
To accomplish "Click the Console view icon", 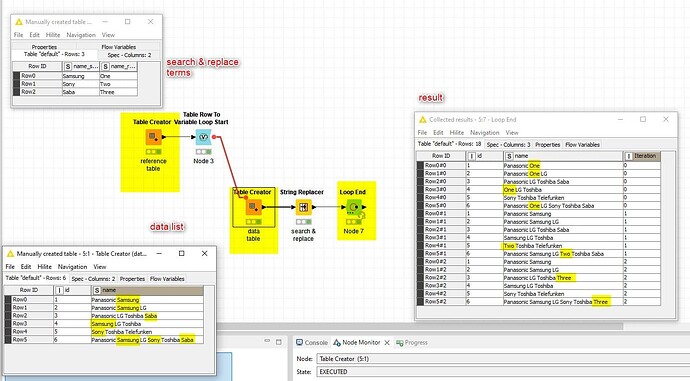I will coord(299,342).
